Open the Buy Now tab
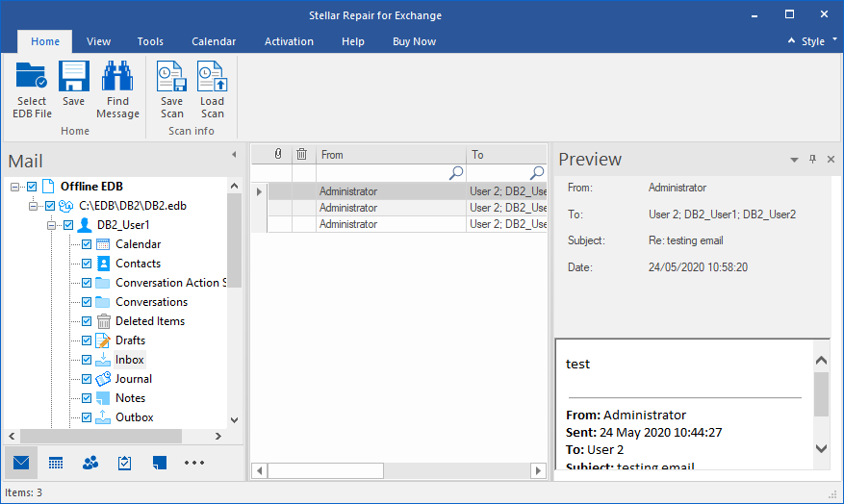Image resolution: width=844 pixels, height=504 pixels. (x=415, y=41)
